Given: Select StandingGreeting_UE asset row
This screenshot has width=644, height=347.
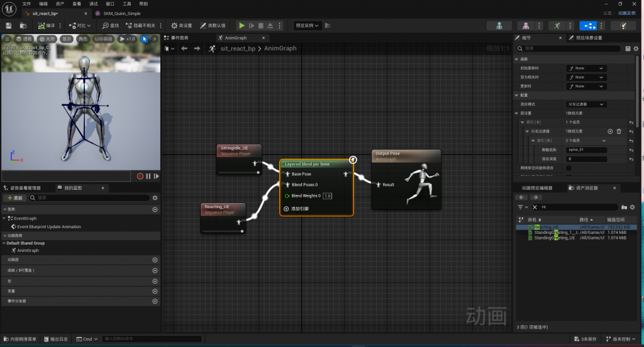Looking at the screenshot, I should [577, 238].
